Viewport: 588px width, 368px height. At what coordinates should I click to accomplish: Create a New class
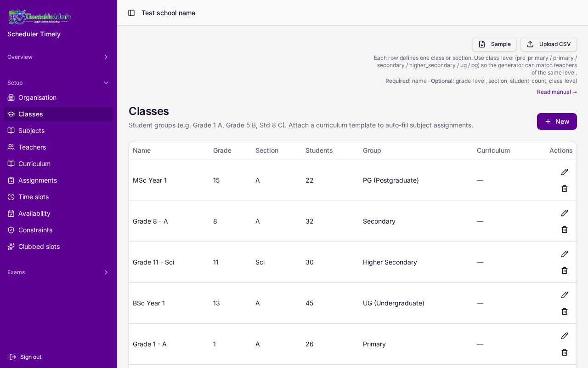tap(557, 121)
